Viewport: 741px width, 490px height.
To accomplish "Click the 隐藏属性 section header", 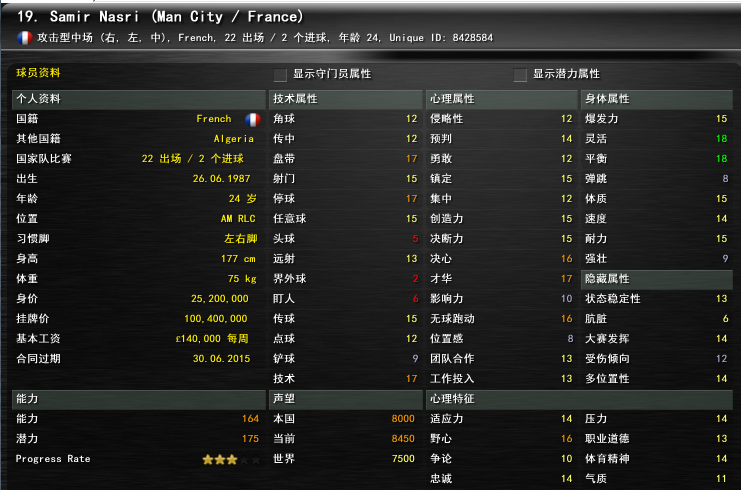I will pos(656,279).
